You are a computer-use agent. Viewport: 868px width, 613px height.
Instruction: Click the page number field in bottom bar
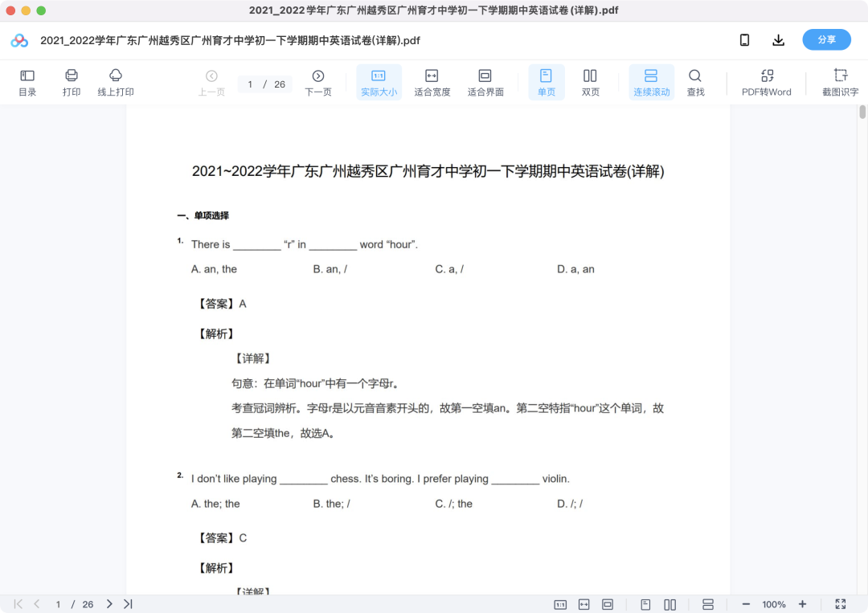58,604
